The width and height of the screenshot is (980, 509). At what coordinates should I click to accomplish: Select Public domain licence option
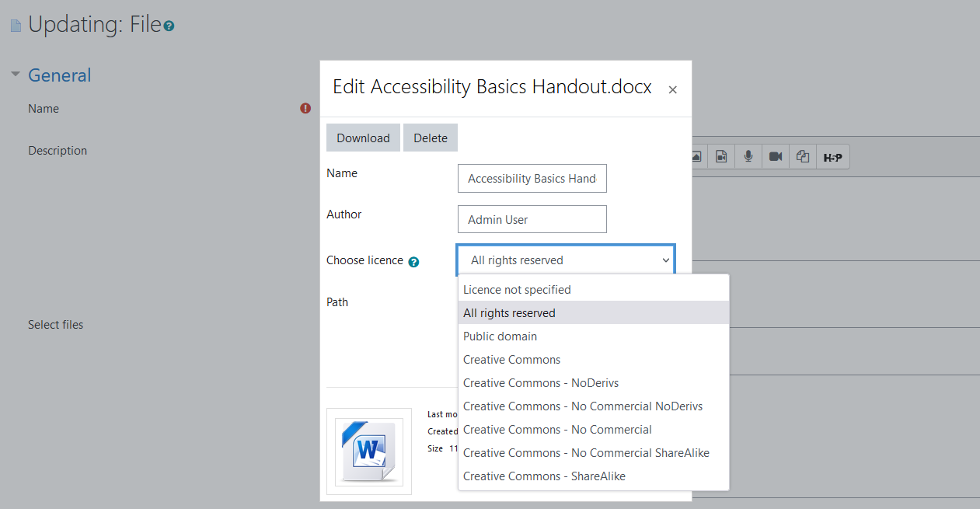click(x=594, y=336)
